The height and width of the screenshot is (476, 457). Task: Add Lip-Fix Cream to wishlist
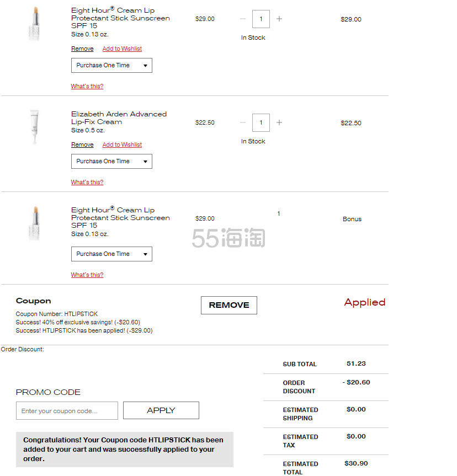click(122, 145)
